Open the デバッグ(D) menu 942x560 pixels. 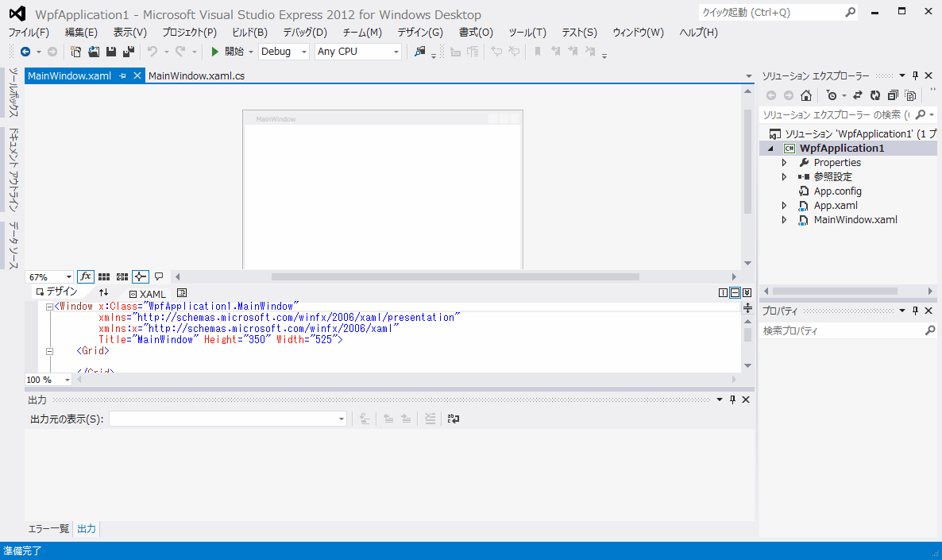(305, 33)
